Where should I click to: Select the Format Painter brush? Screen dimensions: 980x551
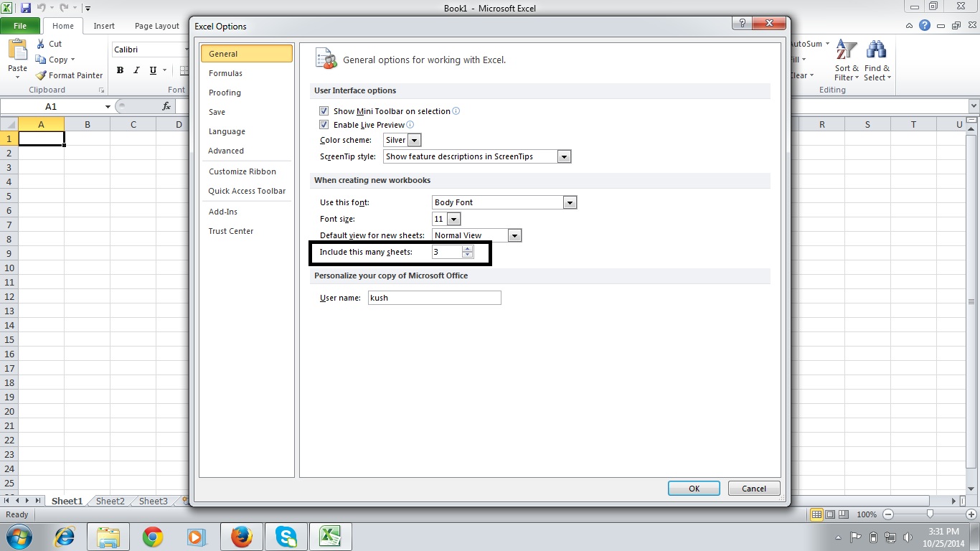tap(41, 75)
